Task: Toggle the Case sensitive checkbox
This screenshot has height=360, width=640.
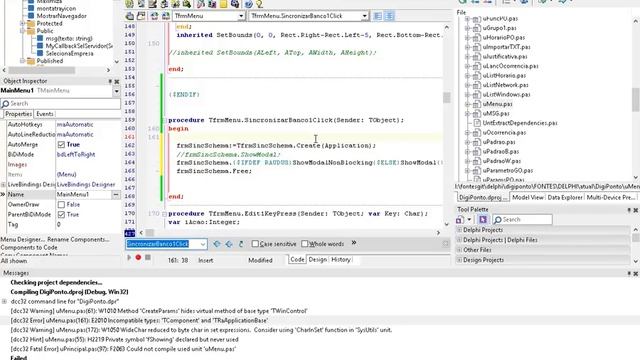Action: tap(255, 244)
